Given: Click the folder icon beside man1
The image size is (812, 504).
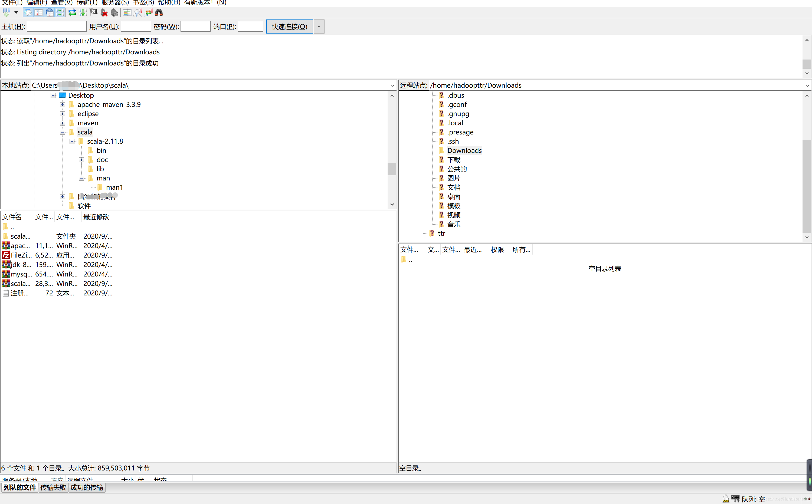Looking at the screenshot, I should tap(100, 187).
